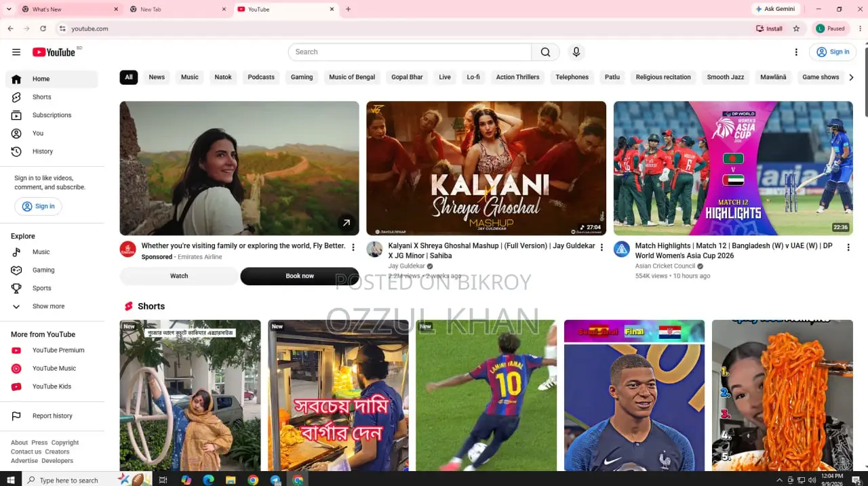Click Sign in button in header
The image size is (868, 486).
(833, 52)
